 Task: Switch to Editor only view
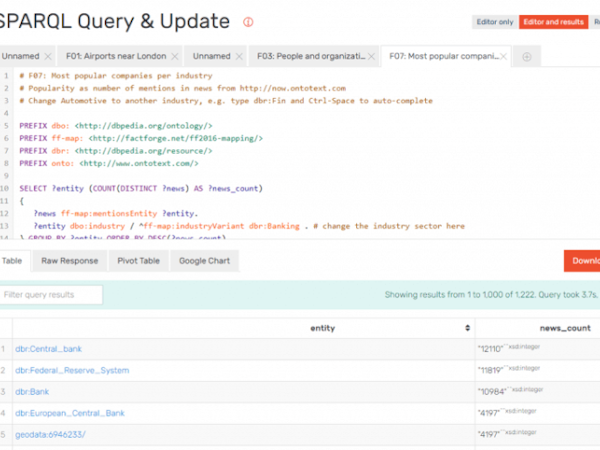coord(495,22)
